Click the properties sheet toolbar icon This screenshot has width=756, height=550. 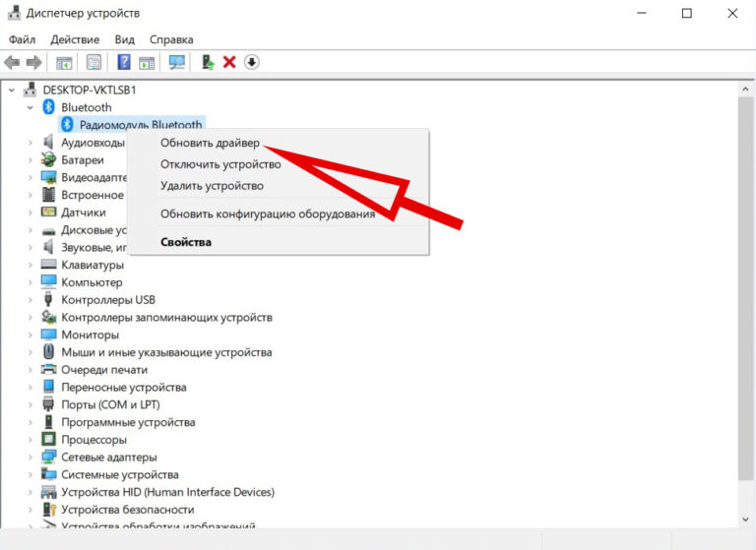(x=94, y=62)
